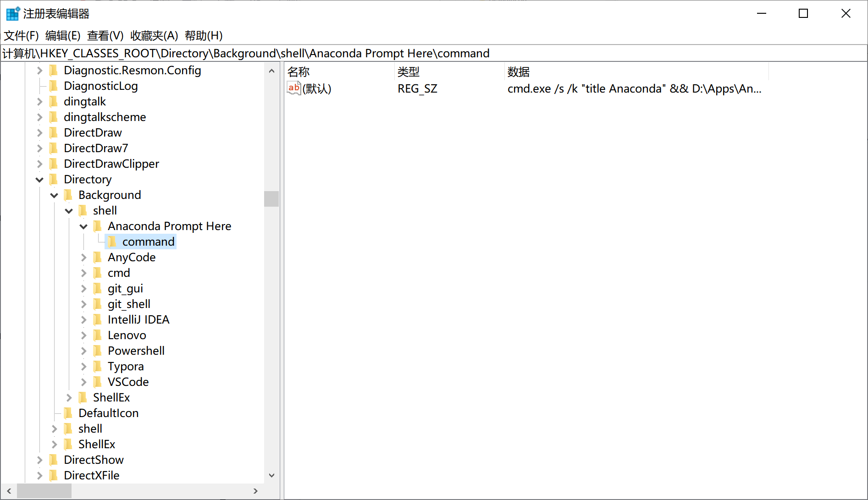This screenshot has height=500, width=868.
Task: Select the IntelliJ IDEA folder icon
Action: [x=98, y=319]
